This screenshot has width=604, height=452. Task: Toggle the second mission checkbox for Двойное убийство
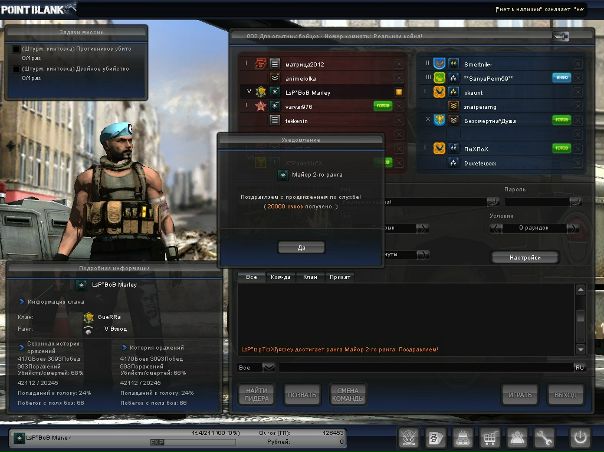click(x=14, y=68)
